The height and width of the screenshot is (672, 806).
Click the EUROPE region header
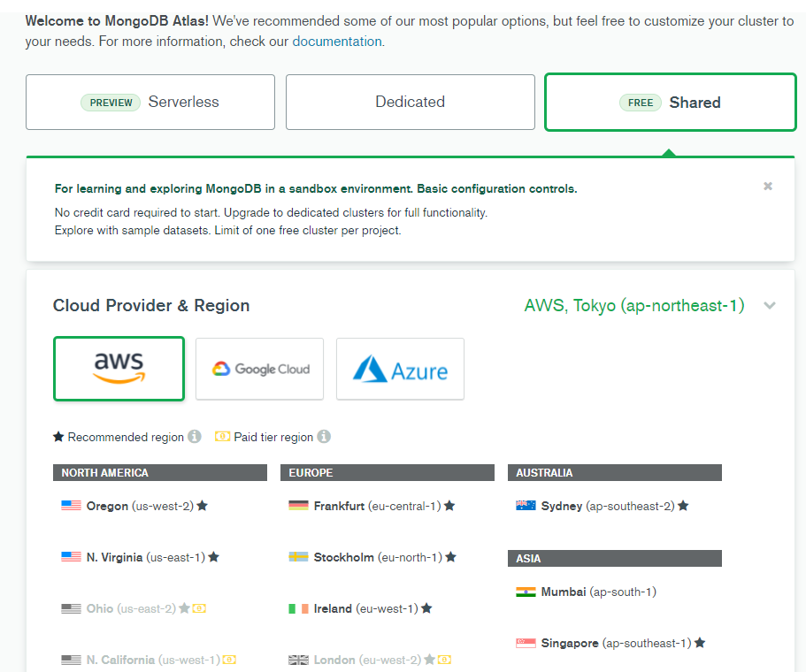(387, 473)
